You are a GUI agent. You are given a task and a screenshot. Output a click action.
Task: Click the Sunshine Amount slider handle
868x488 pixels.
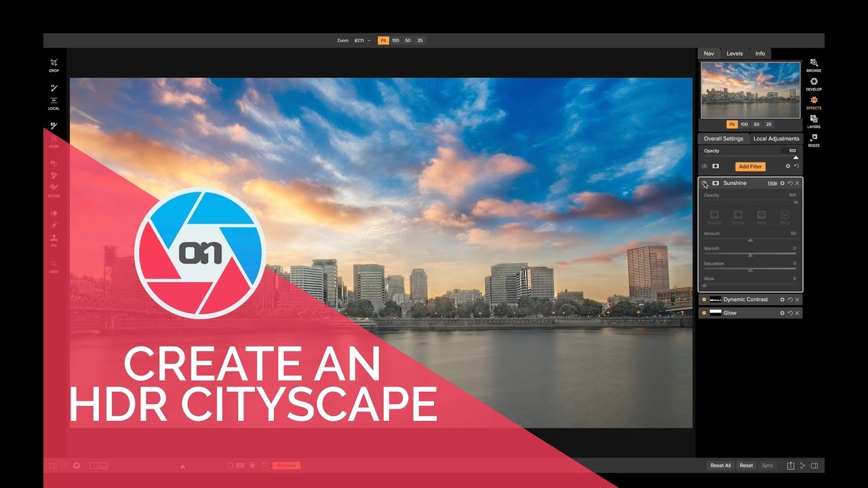750,240
